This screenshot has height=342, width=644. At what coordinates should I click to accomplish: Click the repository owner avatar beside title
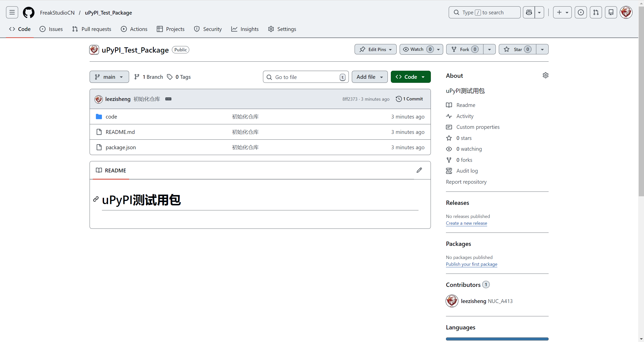(x=94, y=50)
